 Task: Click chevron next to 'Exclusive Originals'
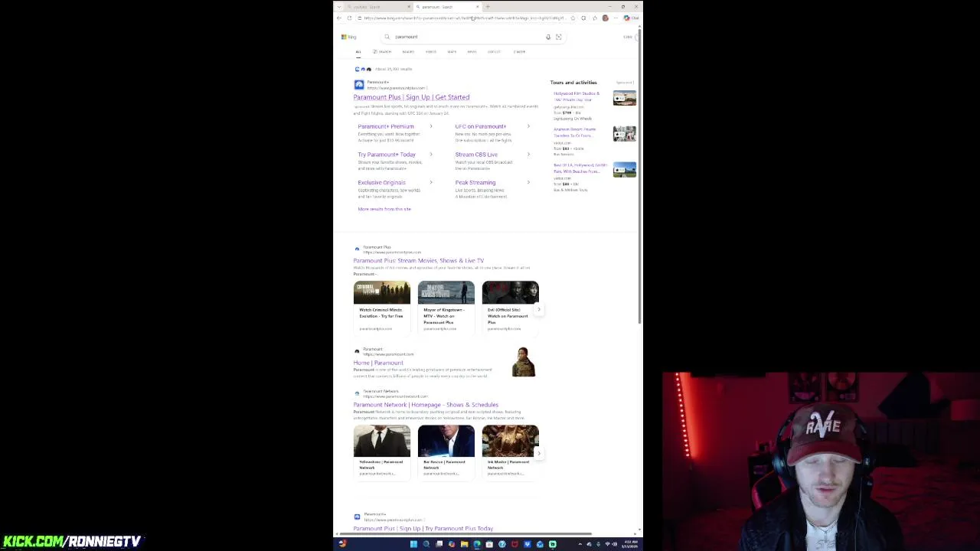[x=431, y=182]
